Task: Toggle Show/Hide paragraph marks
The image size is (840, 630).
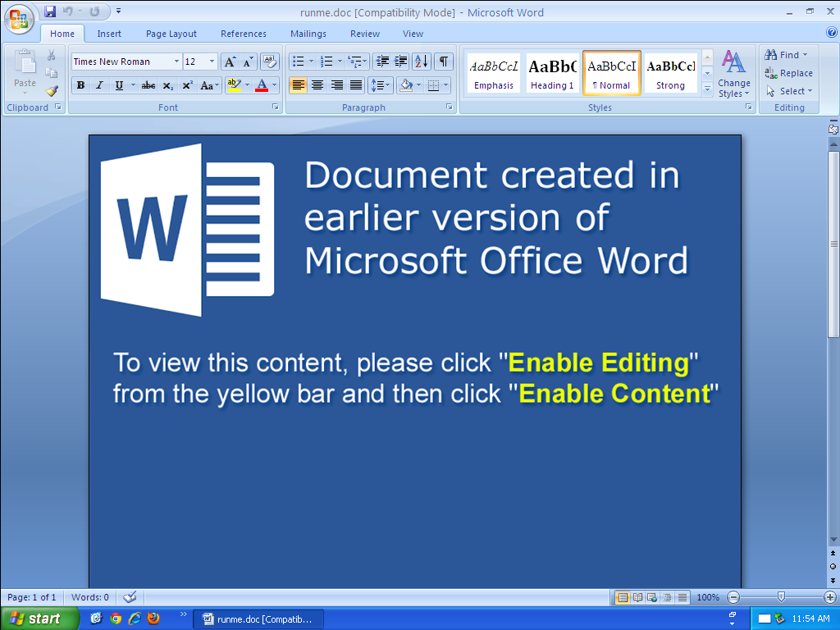Action: click(x=444, y=62)
